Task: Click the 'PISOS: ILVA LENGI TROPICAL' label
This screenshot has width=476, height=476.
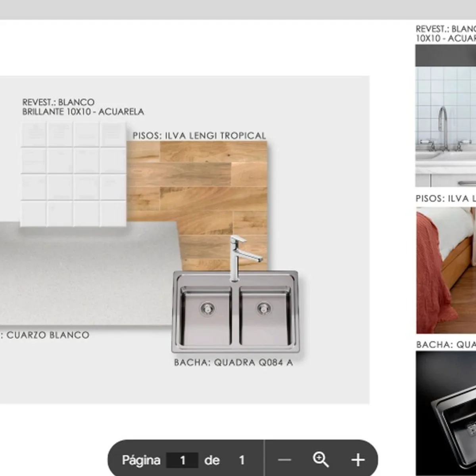Action: [x=199, y=136]
